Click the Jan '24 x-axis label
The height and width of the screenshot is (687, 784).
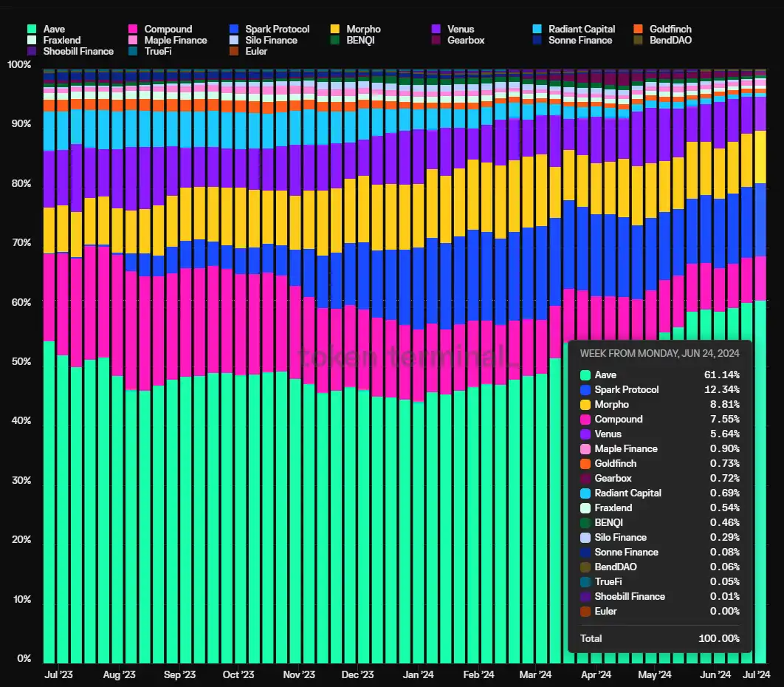(x=418, y=674)
